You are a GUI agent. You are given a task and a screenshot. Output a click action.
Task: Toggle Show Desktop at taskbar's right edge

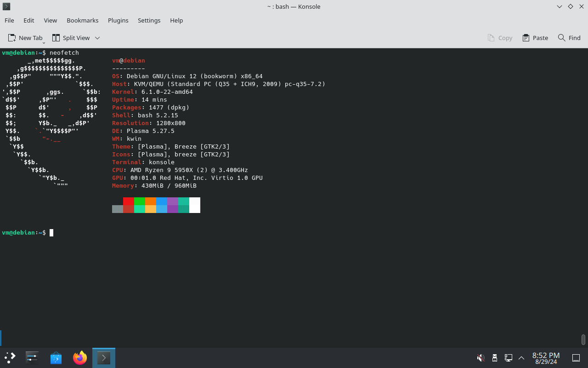(x=576, y=357)
